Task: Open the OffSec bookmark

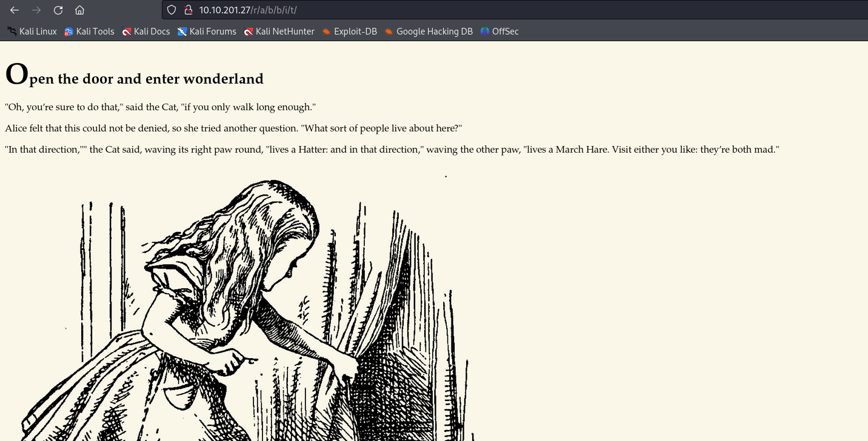Action: 499,31
